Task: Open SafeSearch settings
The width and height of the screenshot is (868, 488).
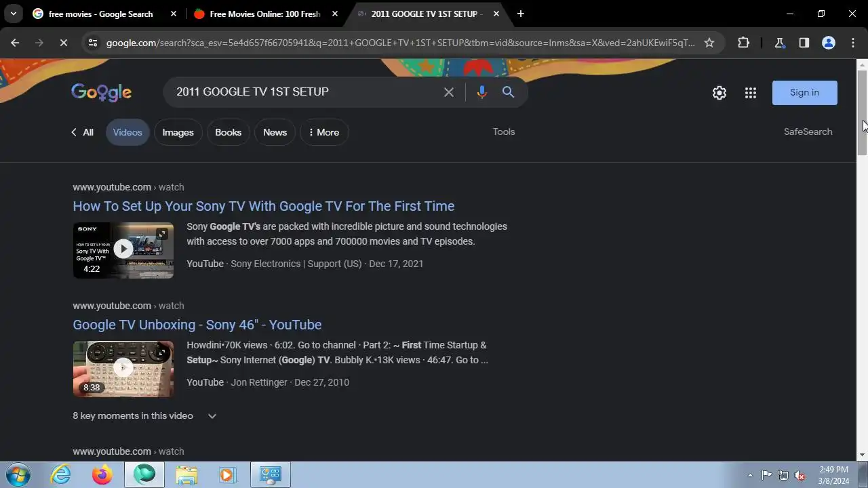Action: [808, 131]
